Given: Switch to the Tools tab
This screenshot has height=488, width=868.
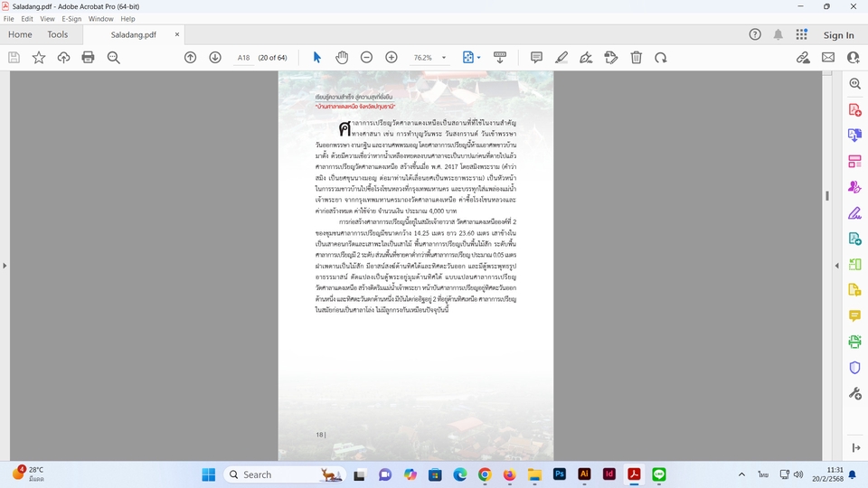Looking at the screenshot, I should click(58, 34).
